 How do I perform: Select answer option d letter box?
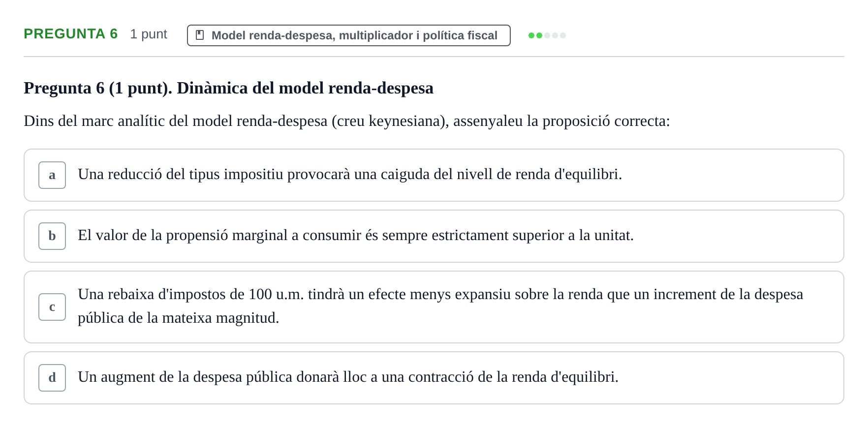pos(52,378)
